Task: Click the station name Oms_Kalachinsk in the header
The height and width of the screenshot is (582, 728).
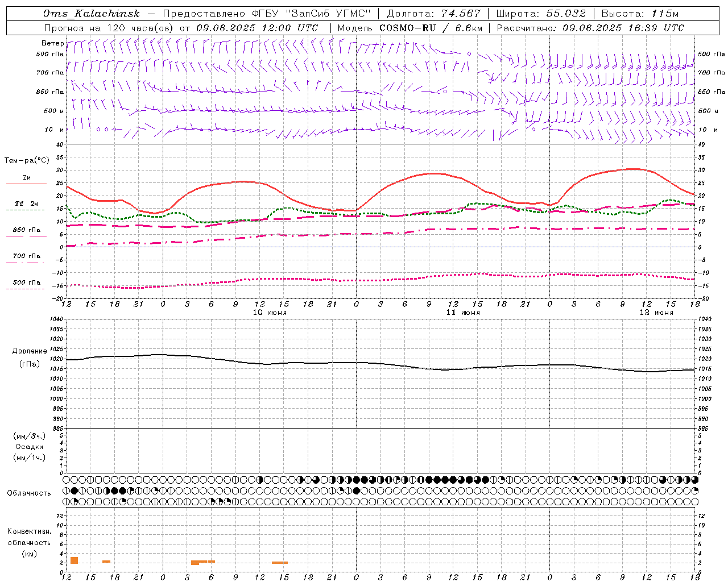Action: click(91, 14)
